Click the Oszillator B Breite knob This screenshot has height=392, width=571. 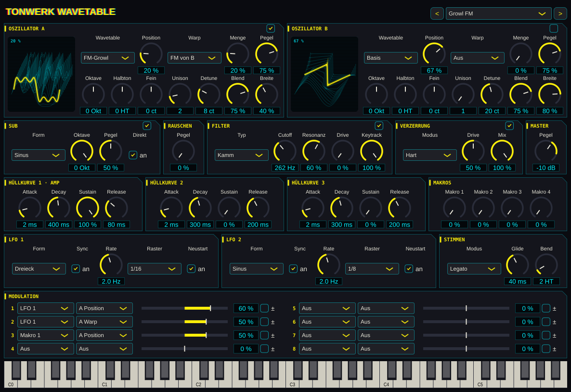(x=549, y=94)
